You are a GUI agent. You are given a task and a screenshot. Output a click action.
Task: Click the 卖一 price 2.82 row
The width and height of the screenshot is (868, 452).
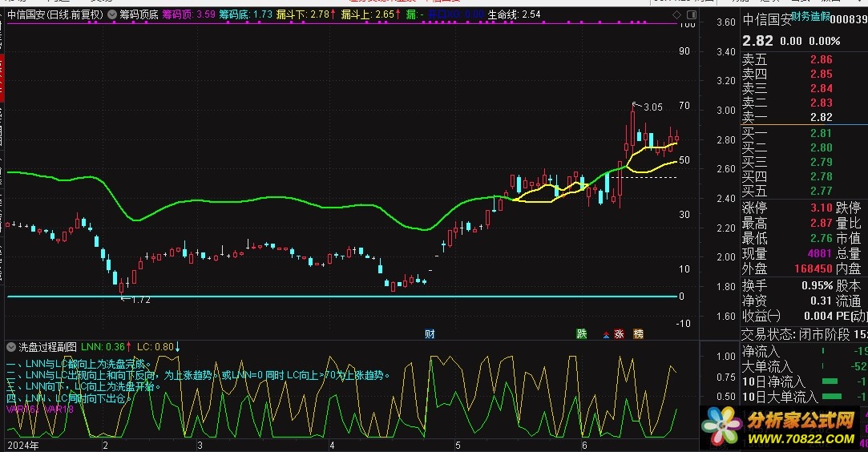pos(787,117)
